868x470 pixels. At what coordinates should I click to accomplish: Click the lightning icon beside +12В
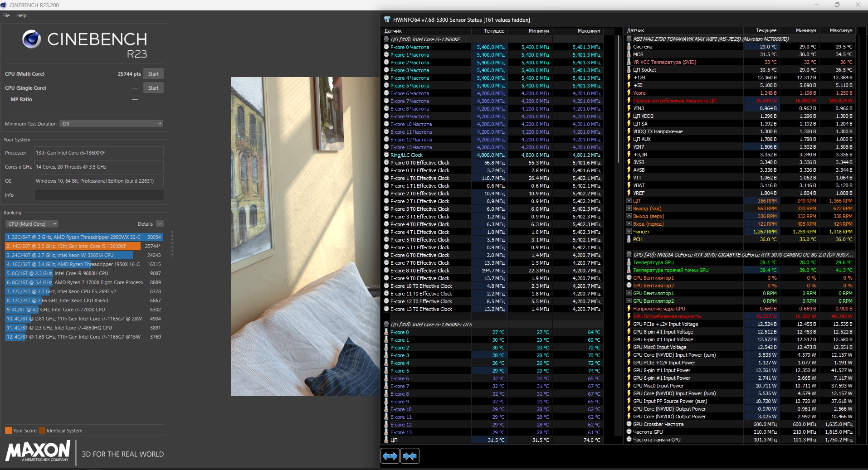pyautogui.click(x=629, y=78)
